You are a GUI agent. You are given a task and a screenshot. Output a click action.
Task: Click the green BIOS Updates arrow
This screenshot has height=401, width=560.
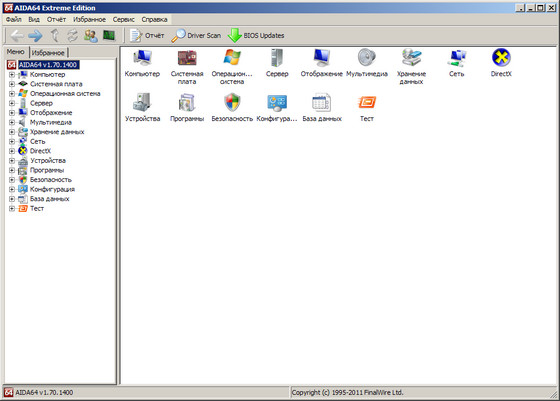tap(235, 35)
